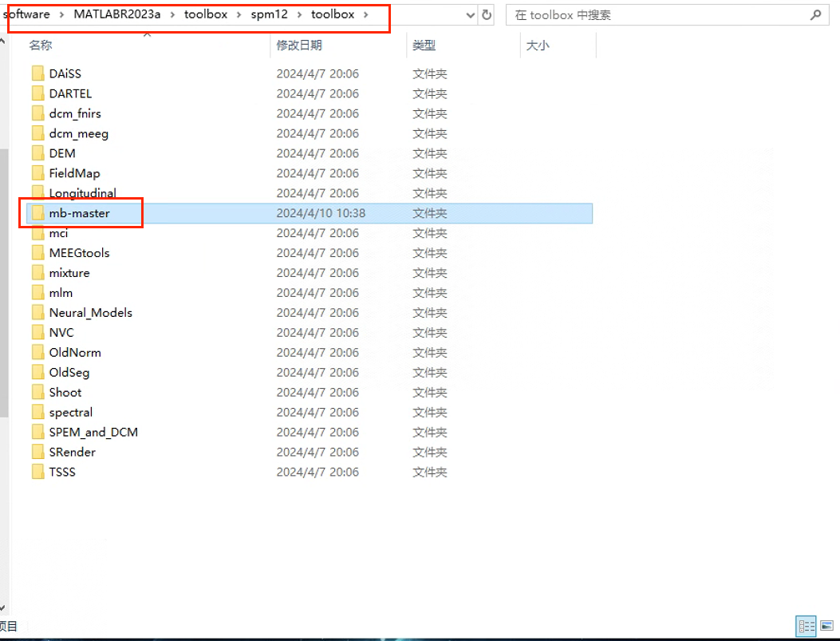Viewport: 840px width, 641px height.
Task: Sort by 类型 column header
Action: point(424,45)
